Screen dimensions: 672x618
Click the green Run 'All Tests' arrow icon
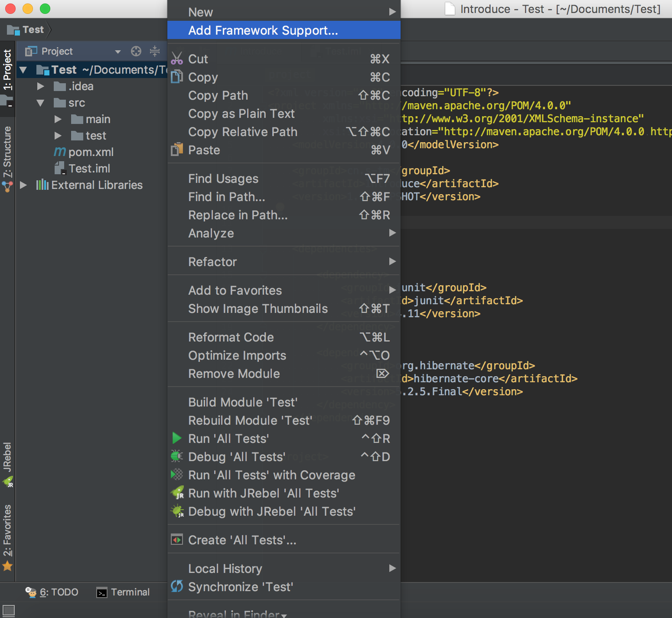pos(177,438)
